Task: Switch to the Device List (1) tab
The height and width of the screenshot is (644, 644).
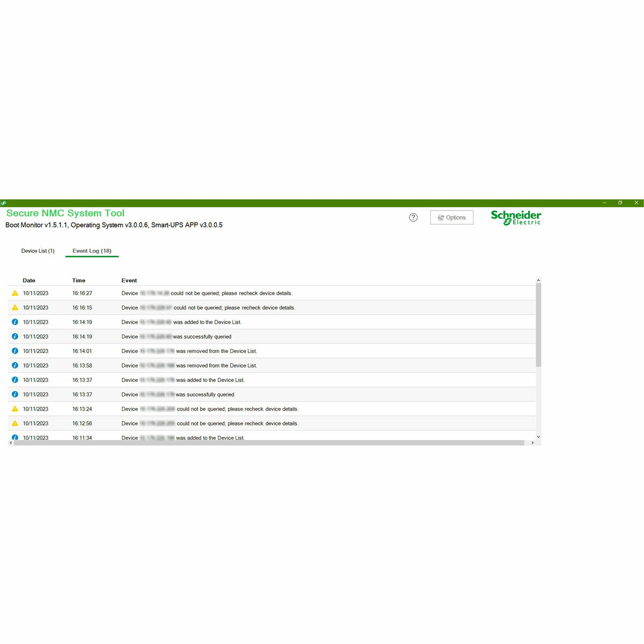Action: point(38,251)
